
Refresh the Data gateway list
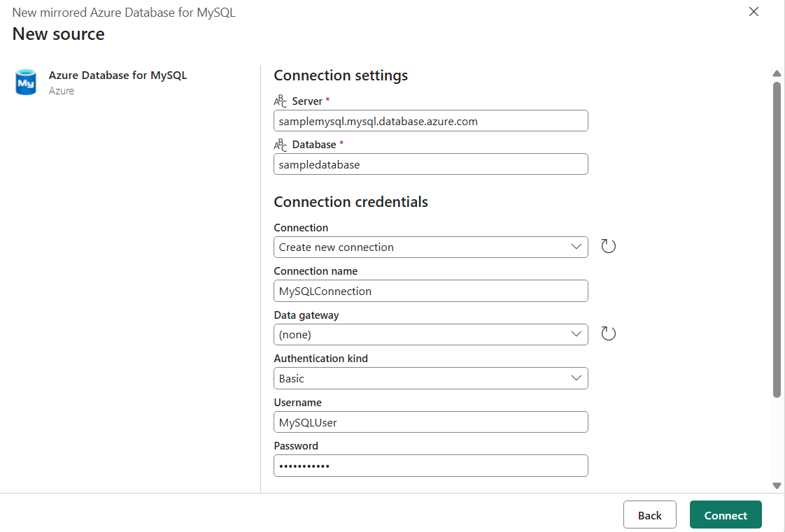608,333
